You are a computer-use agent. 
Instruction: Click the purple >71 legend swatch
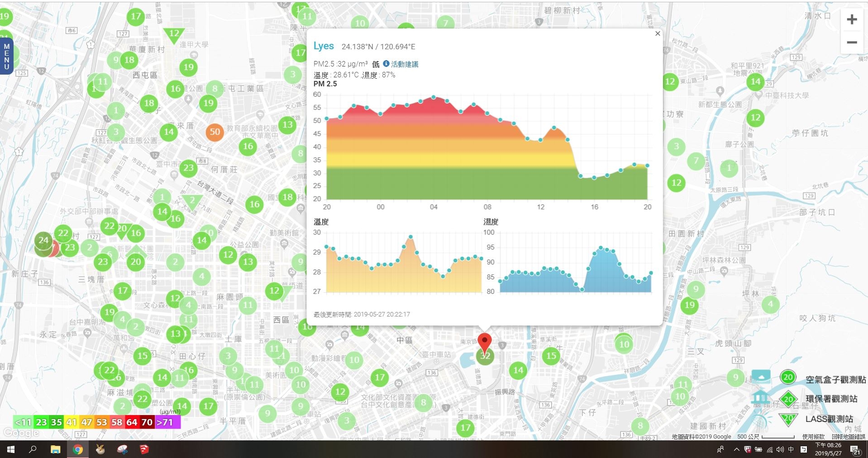pyautogui.click(x=167, y=422)
